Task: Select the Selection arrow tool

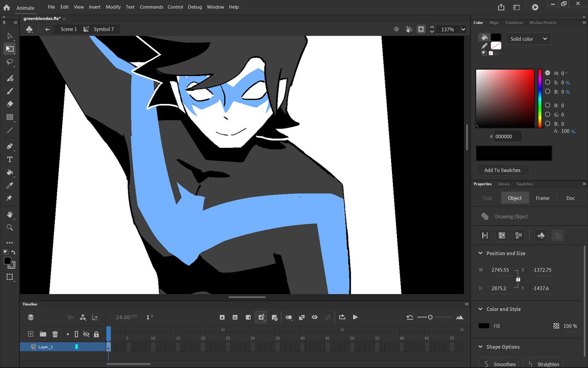Action: 10,36
